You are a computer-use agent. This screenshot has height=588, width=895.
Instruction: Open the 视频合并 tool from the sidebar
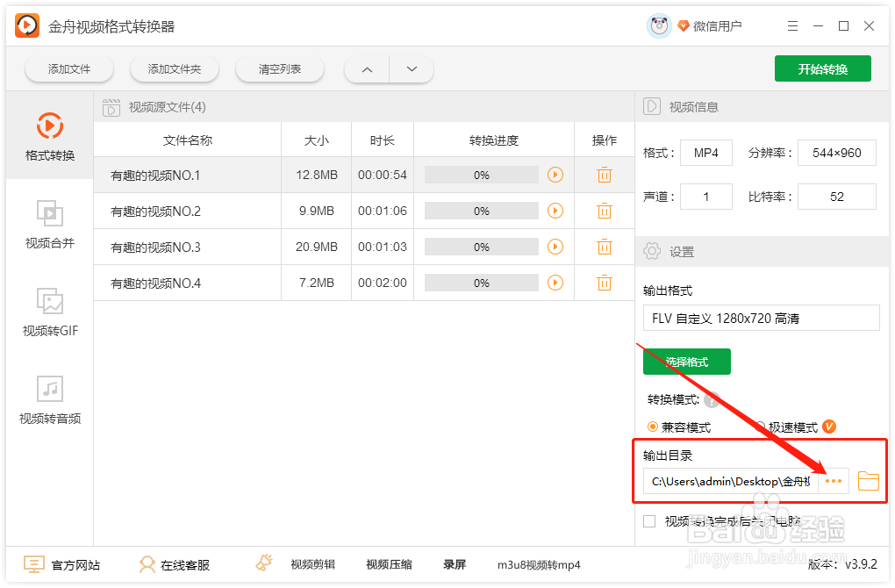pos(50,224)
